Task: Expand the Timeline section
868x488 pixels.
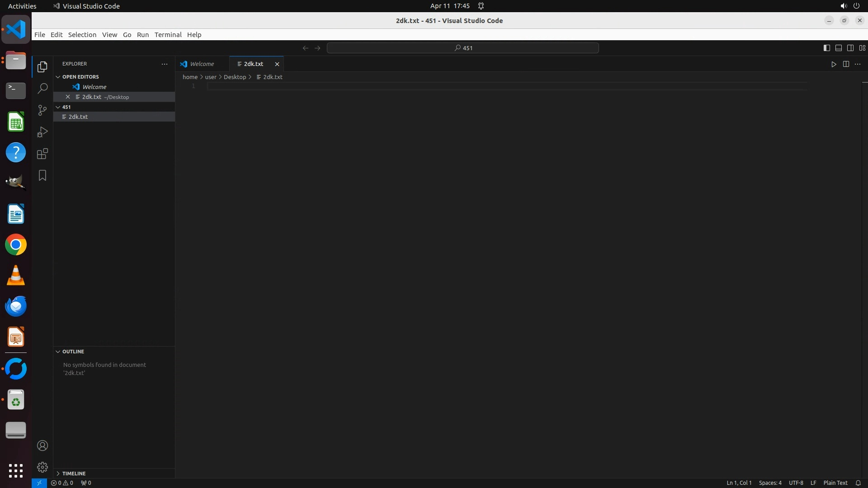Action: 74,474
